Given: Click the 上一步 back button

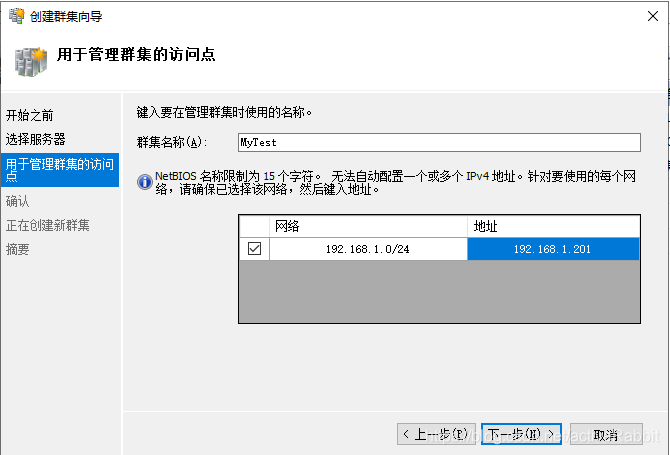Looking at the screenshot, I should coord(436,434).
